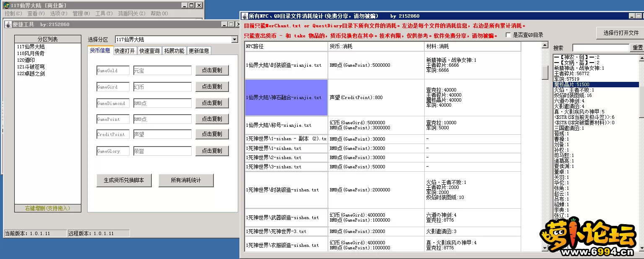Click the table scrollbar up arrow
This screenshot has height=259, width=644.
pyautogui.click(x=545, y=44)
